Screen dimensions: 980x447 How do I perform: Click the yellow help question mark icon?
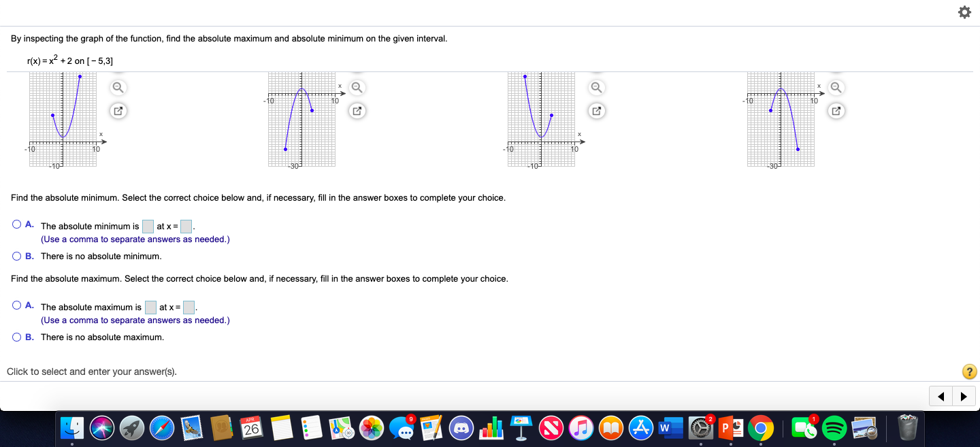tap(968, 371)
